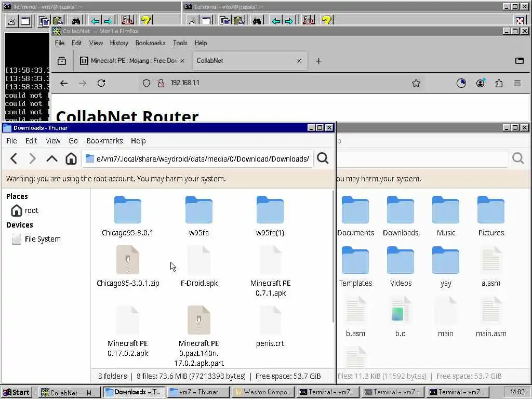This screenshot has height=399, width=532.
Task: Open Videos folder in vm7 Thunar
Action: [401, 267]
